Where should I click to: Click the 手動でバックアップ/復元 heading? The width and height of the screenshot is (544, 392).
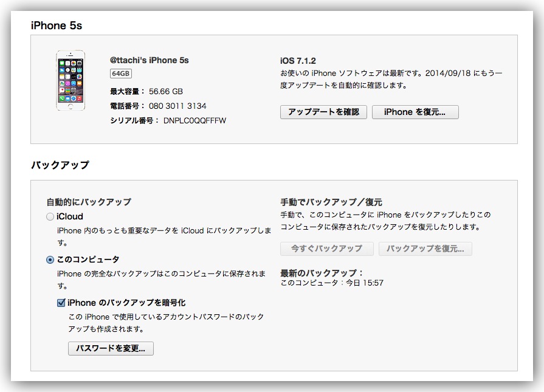tap(331, 202)
